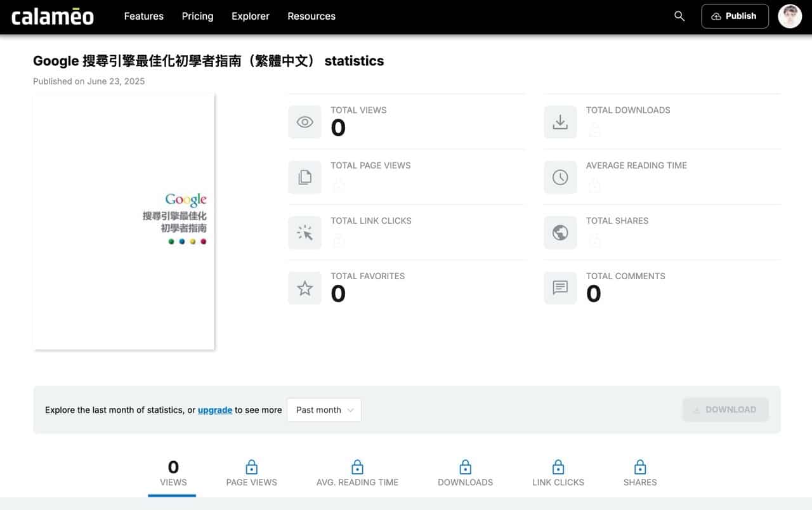Select the Downloads label tab

coord(465,482)
